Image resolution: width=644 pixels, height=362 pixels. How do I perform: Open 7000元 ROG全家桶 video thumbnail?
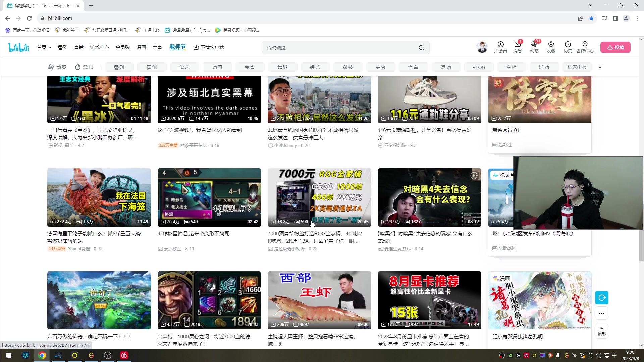[x=319, y=197]
